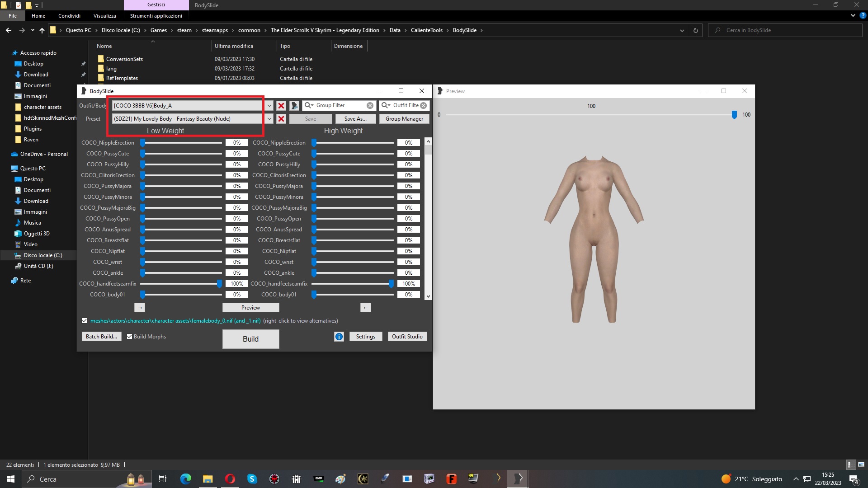
Task: Open the blue info About button
Action: (339, 337)
